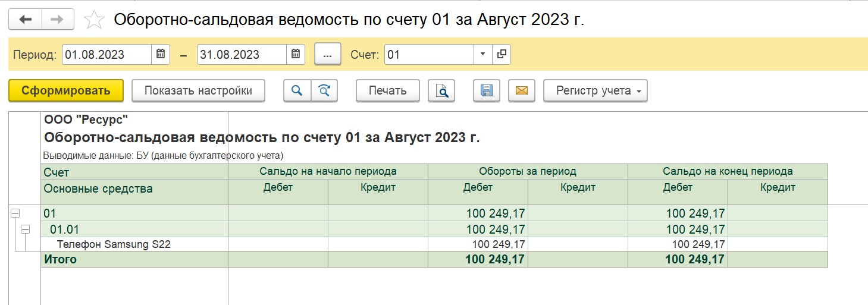Open calendar for the period end date
Screen dimensions: 868x305
coord(296,55)
